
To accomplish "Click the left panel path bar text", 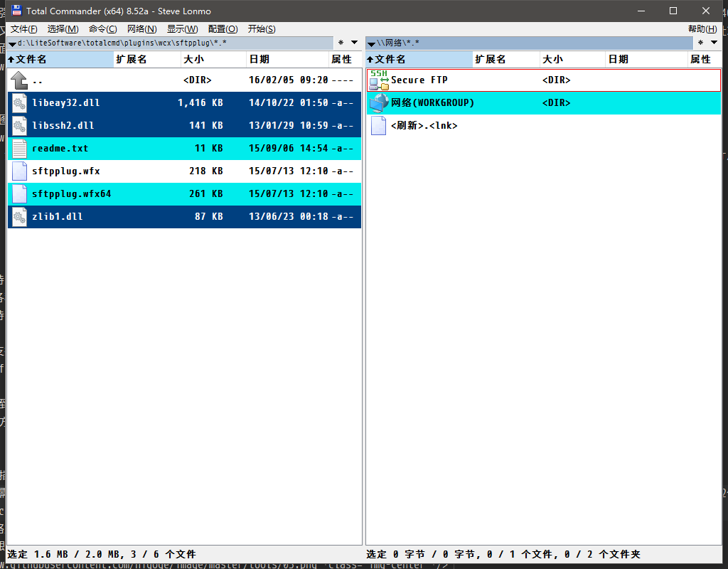I will pos(122,43).
